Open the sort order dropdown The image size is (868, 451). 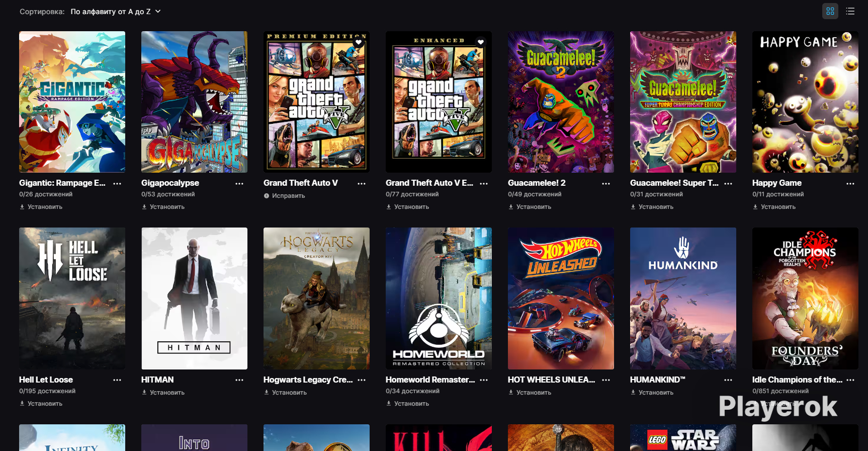point(116,12)
